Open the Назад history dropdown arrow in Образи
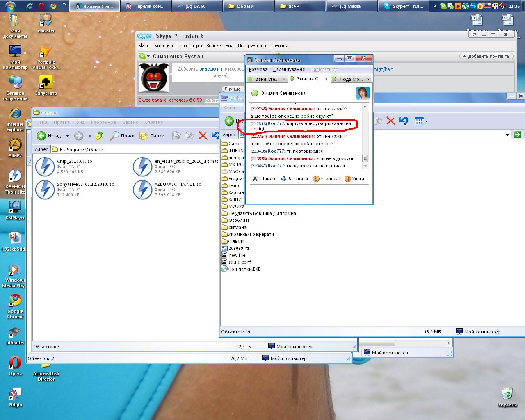525x420 pixels. pyautogui.click(x=67, y=136)
